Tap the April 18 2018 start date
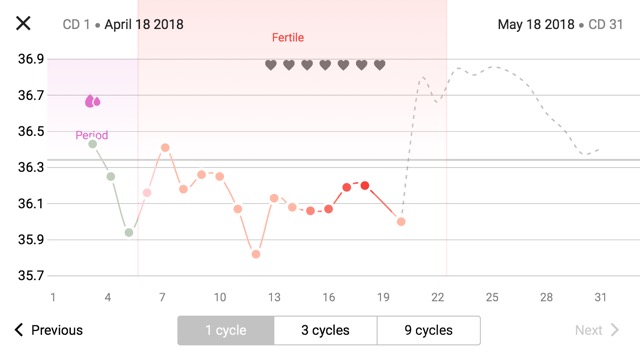The height and width of the screenshot is (360, 640). (x=144, y=24)
